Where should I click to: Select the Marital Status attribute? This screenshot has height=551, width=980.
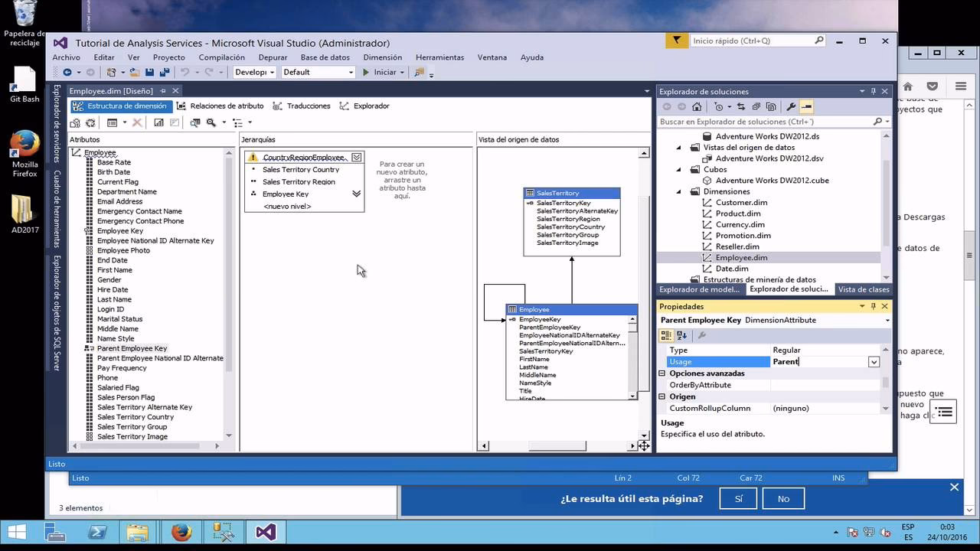119,319
